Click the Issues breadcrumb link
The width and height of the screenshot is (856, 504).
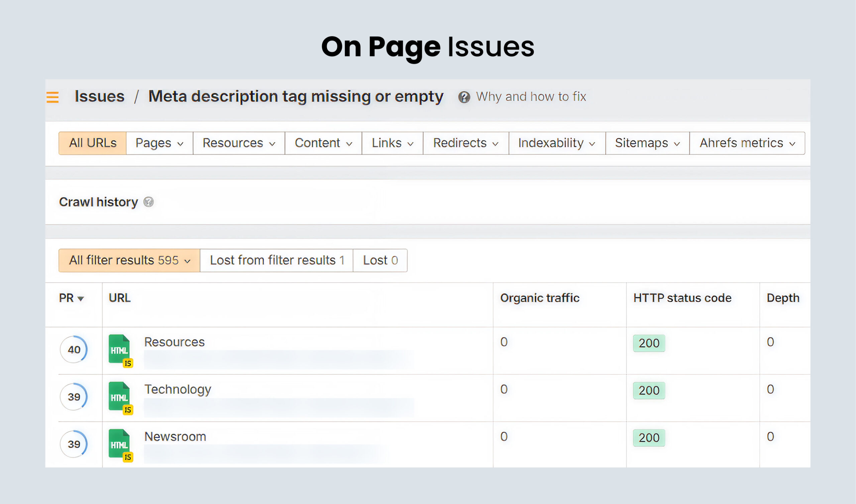[99, 96]
